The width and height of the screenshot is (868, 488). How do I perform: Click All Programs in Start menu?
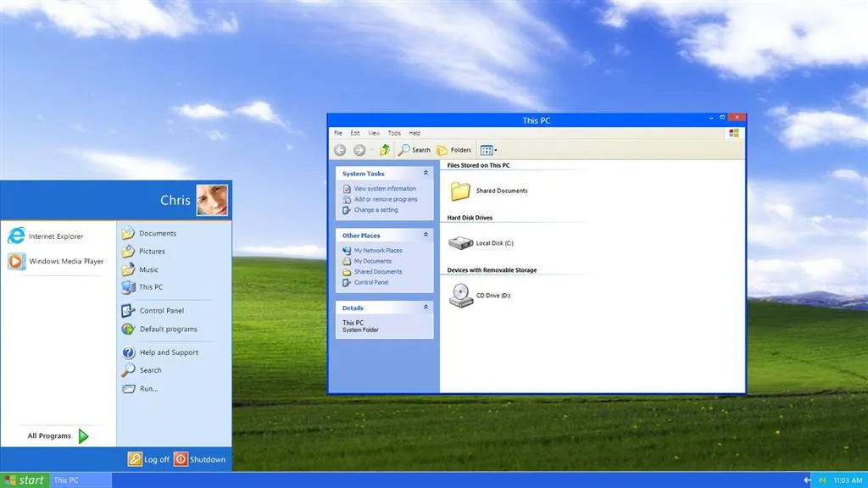click(48, 435)
